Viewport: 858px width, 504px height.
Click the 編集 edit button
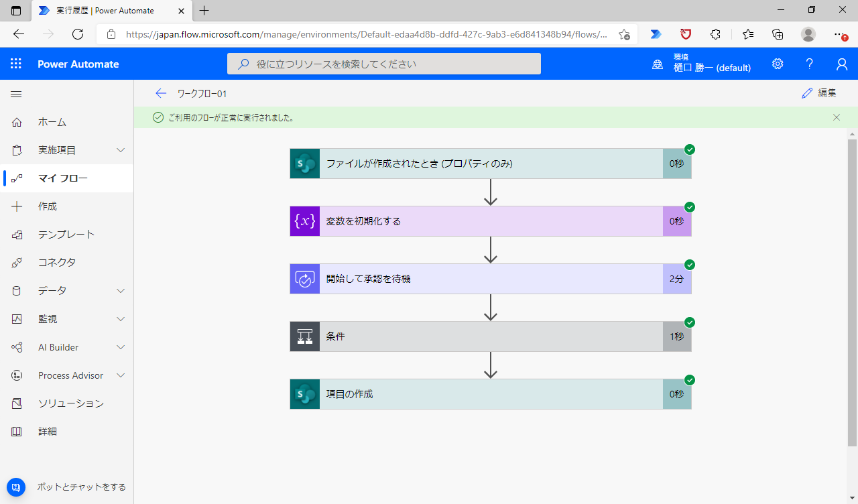click(819, 93)
